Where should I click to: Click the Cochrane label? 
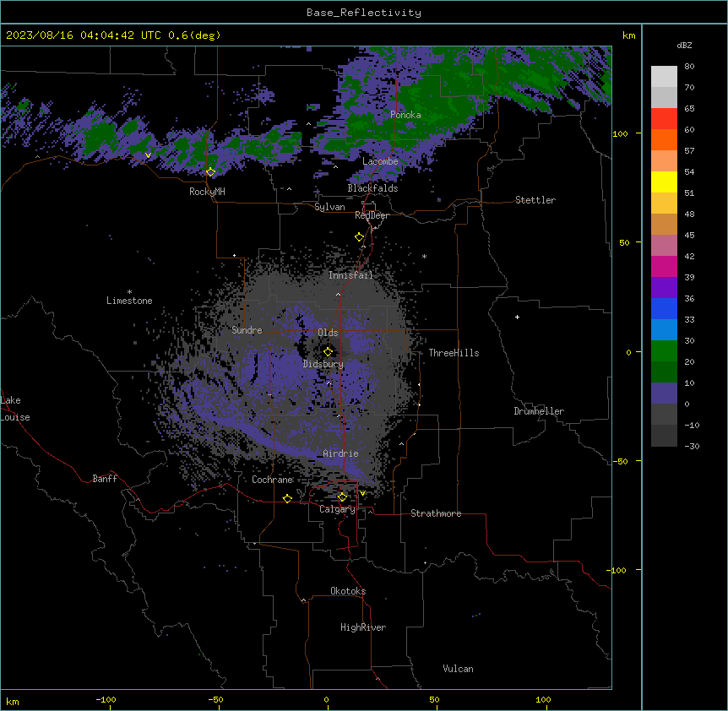point(273,480)
